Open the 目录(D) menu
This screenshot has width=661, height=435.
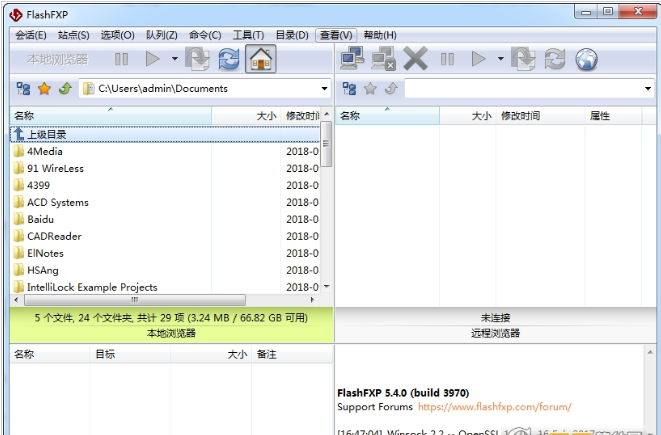(x=292, y=35)
